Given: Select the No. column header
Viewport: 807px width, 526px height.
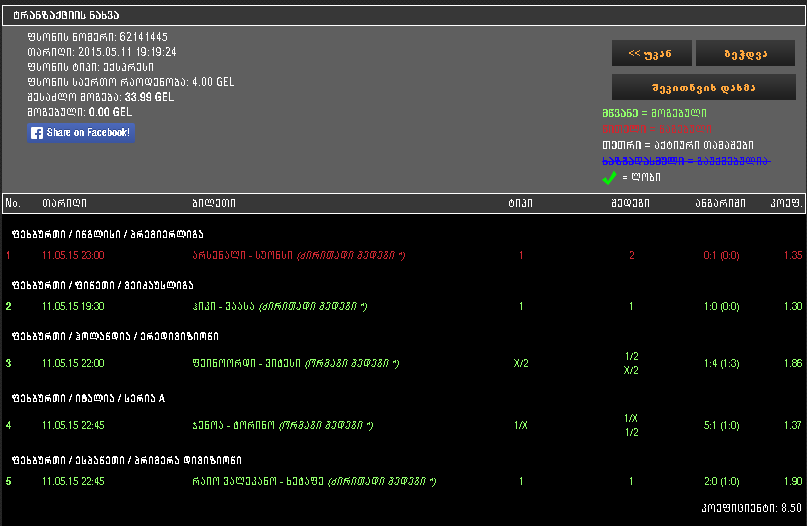Looking at the screenshot, I should click(x=13, y=203).
